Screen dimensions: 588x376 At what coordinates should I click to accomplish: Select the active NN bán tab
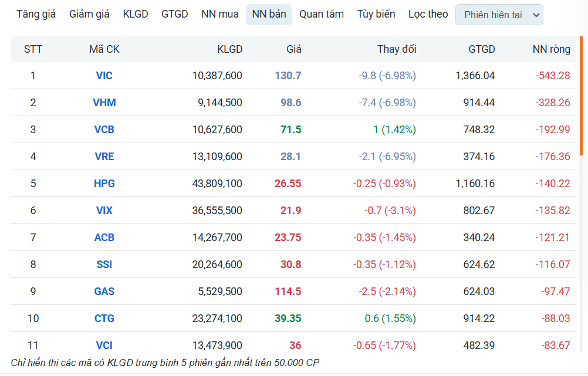pyautogui.click(x=269, y=14)
